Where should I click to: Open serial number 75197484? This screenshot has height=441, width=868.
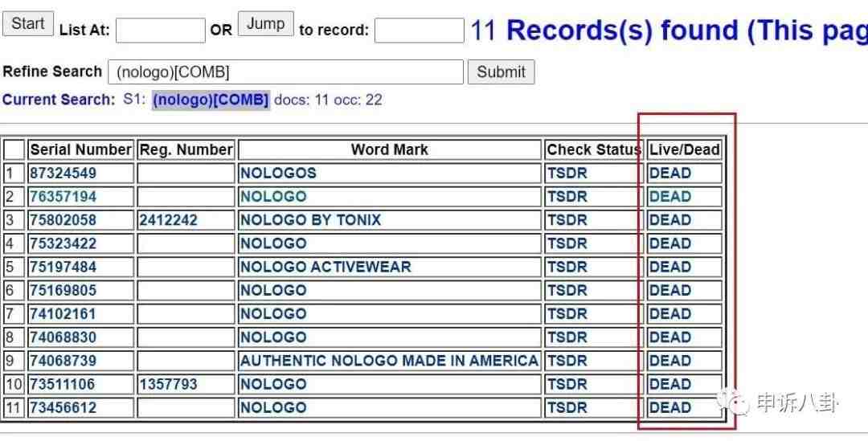pyautogui.click(x=63, y=267)
